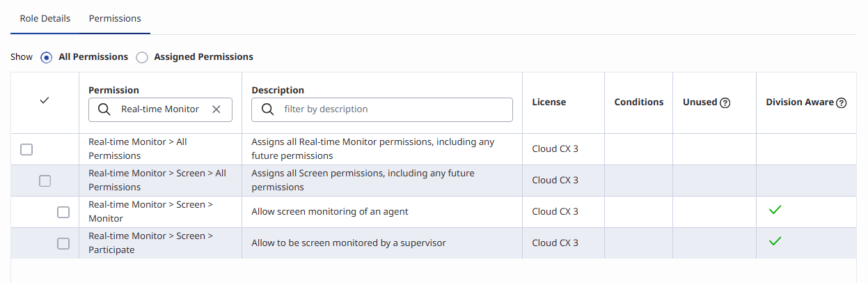Enable Screen Participate permission checkbox
868x283 pixels.
click(x=63, y=243)
